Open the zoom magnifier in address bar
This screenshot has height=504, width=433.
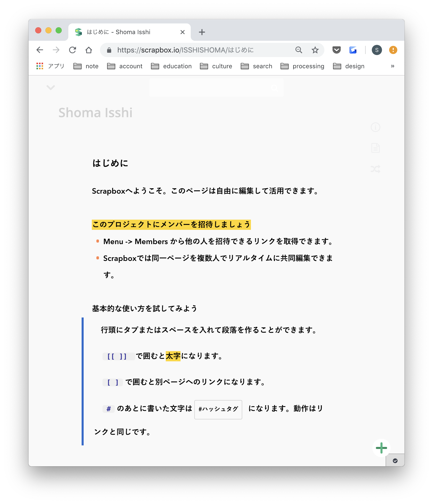coord(299,50)
